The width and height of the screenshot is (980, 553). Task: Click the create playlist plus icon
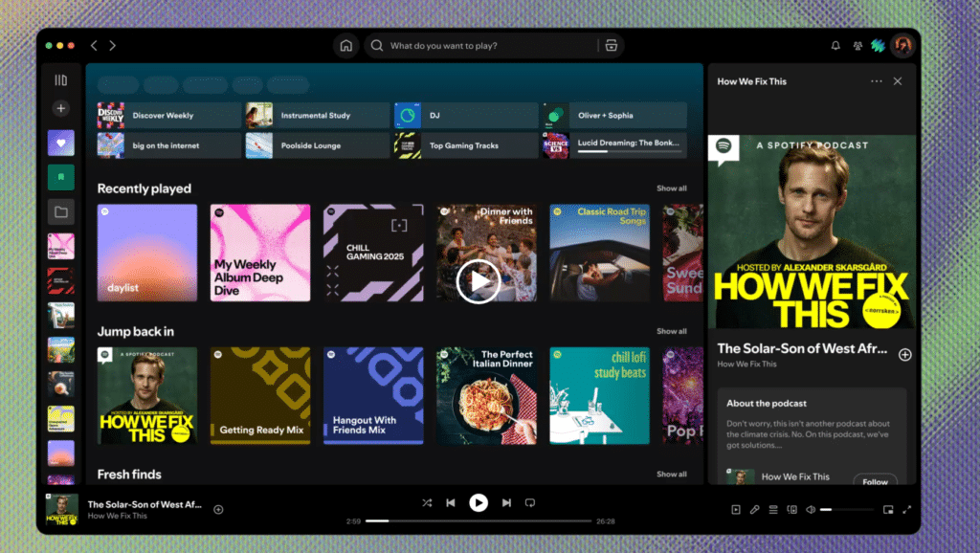[60, 108]
